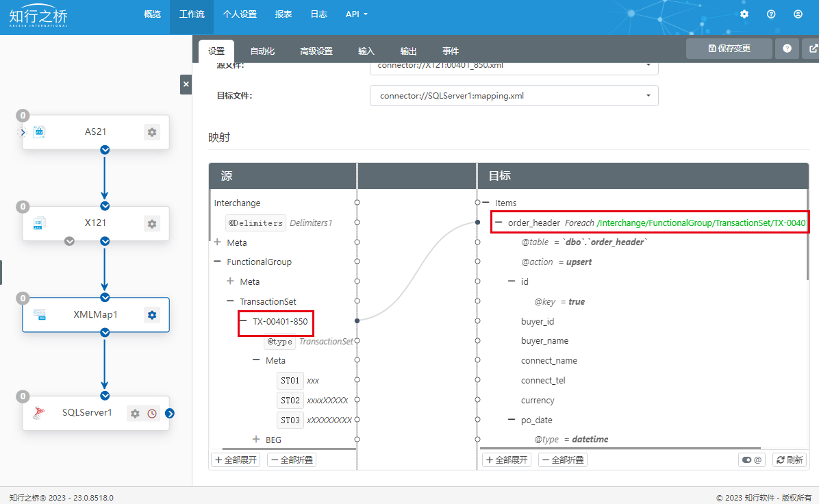Click the XMLMap1 output connection dot

coord(105,332)
